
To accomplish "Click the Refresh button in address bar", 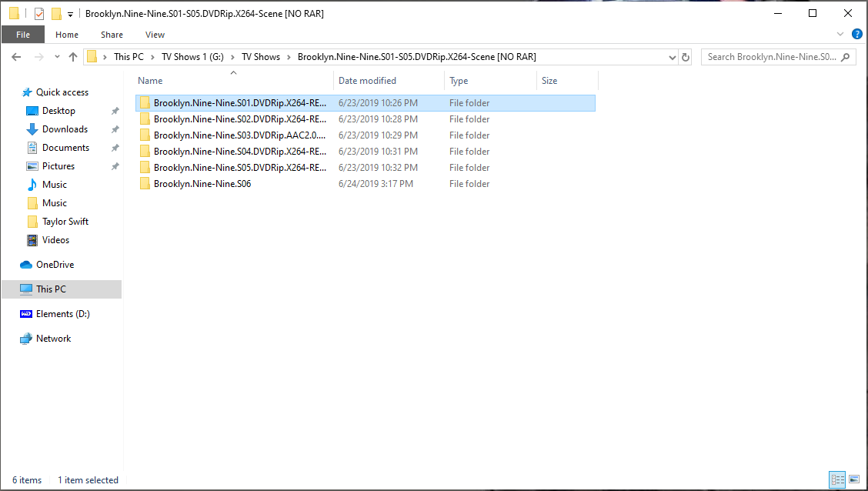I will coord(686,56).
